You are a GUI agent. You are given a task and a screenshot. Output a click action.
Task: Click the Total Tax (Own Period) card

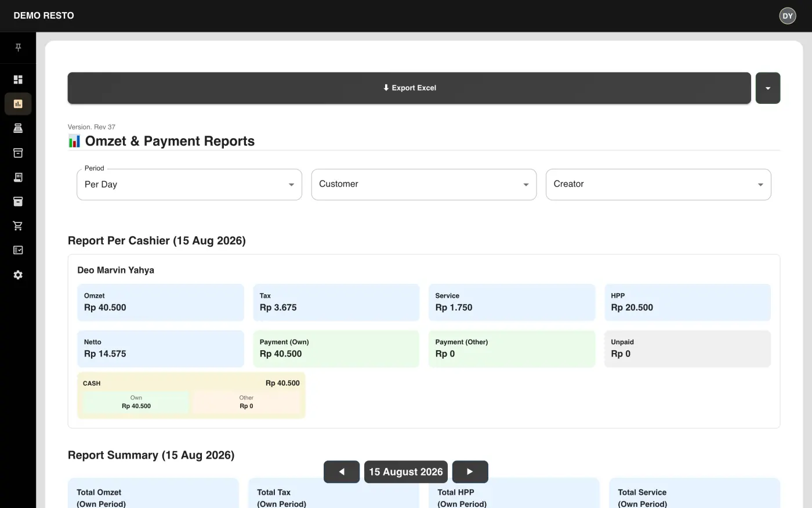333,493
